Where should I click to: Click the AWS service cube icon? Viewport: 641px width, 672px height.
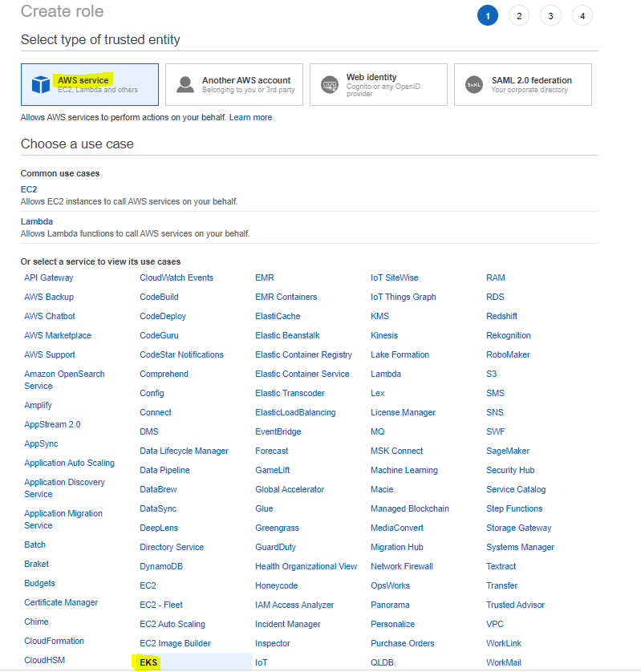click(40, 84)
